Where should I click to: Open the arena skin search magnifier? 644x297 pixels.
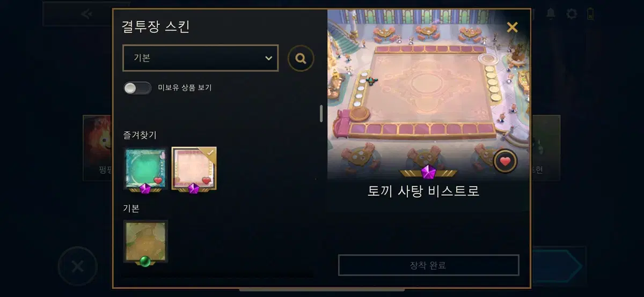(x=301, y=58)
